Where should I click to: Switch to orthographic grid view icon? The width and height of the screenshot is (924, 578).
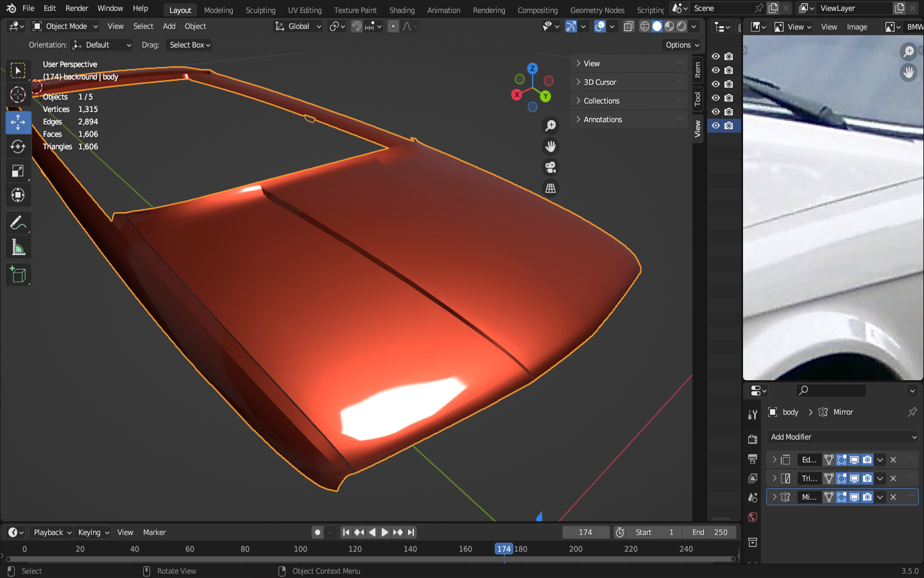[x=551, y=188]
